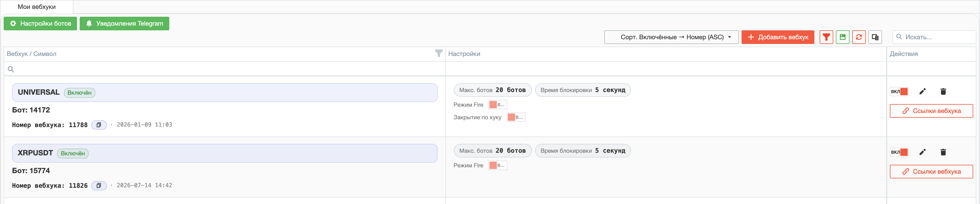Toggle ВКЛ switch for XRPUSDT webhook
Image resolution: width=980 pixels, height=204 pixels.
[x=899, y=152]
